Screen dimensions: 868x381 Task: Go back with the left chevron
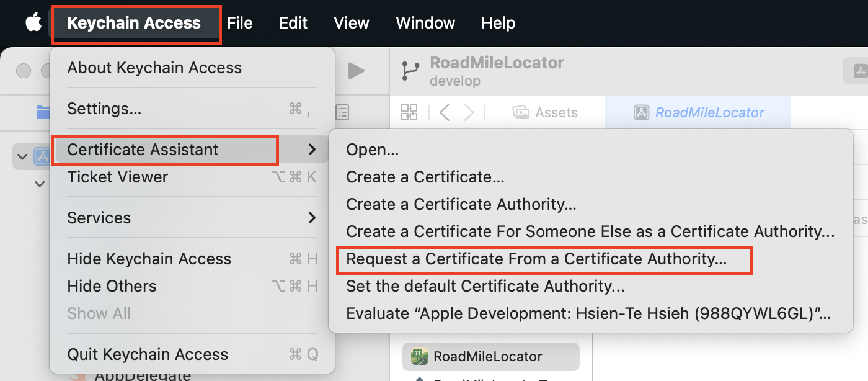[445, 112]
